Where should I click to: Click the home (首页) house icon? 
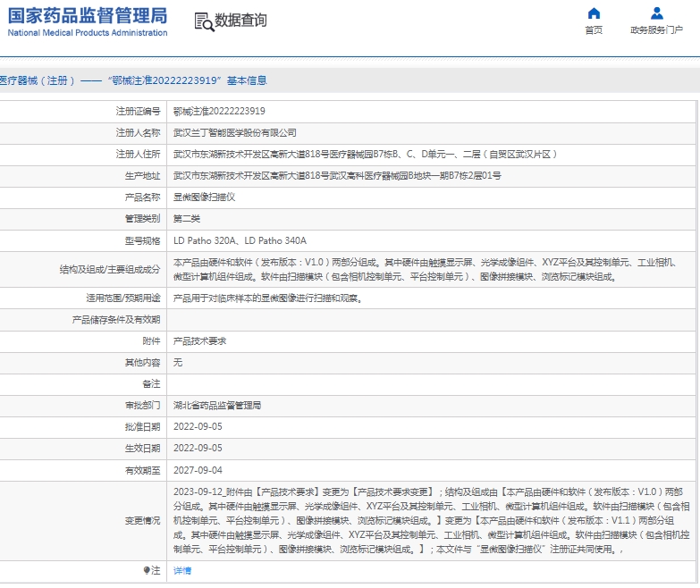(x=594, y=13)
